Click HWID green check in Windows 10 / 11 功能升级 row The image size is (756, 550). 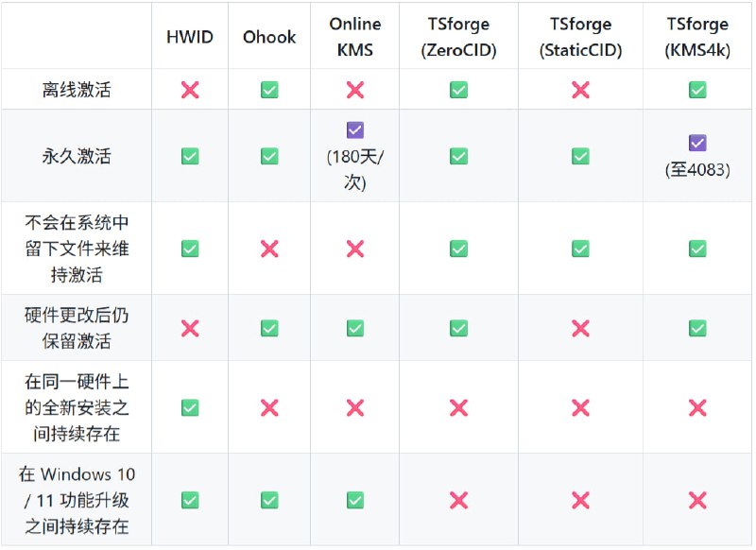tap(190, 500)
